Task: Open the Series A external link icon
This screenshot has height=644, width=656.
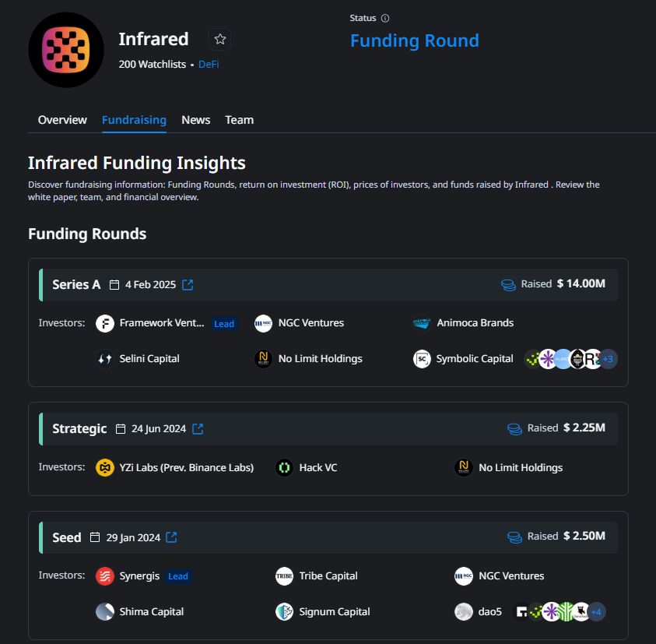Action: coord(187,284)
